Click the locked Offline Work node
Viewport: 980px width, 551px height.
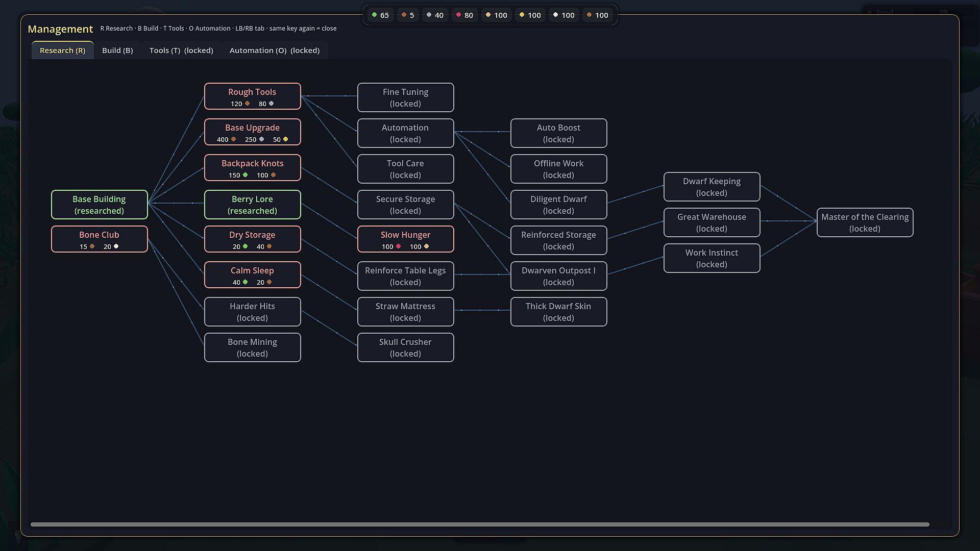[559, 169]
